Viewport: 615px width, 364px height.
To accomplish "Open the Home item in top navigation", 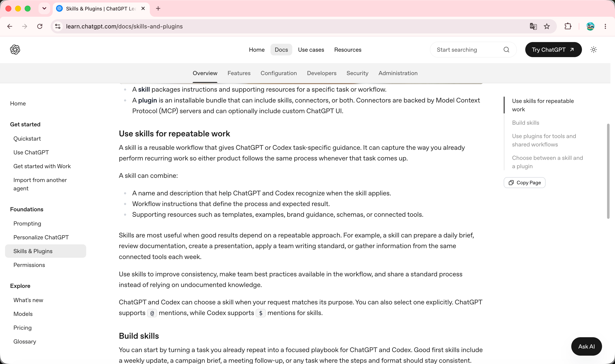I will pyautogui.click(x=257, y=50).
